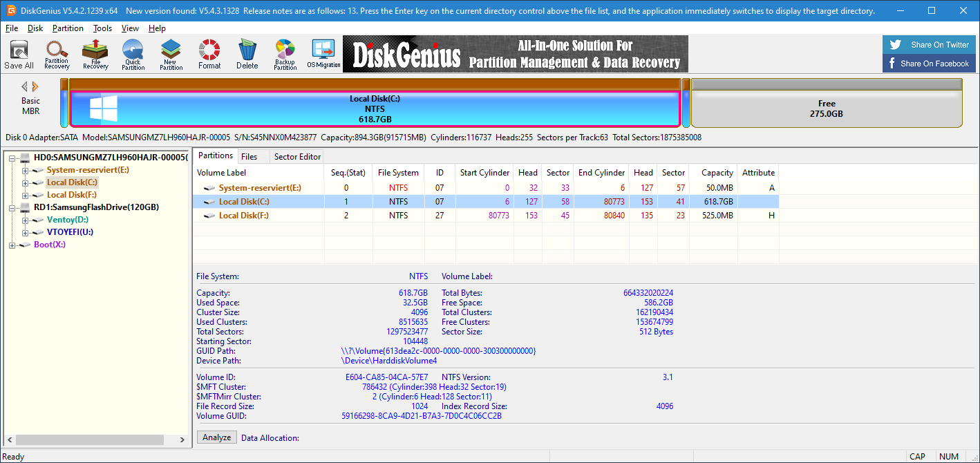Click RD1 flash drive icon in tree
This screenshot has height=463, width=980.
coord(26,207)
